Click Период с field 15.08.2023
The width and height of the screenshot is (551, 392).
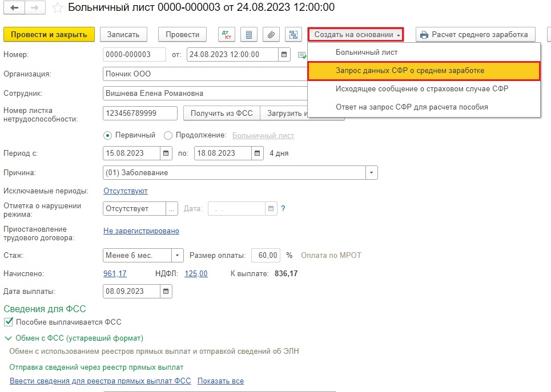click(131, 153)
